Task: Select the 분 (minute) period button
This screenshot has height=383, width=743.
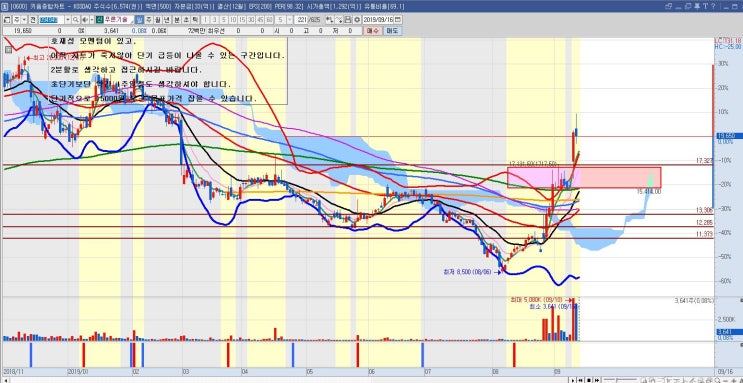Action: tap(177, 20)
